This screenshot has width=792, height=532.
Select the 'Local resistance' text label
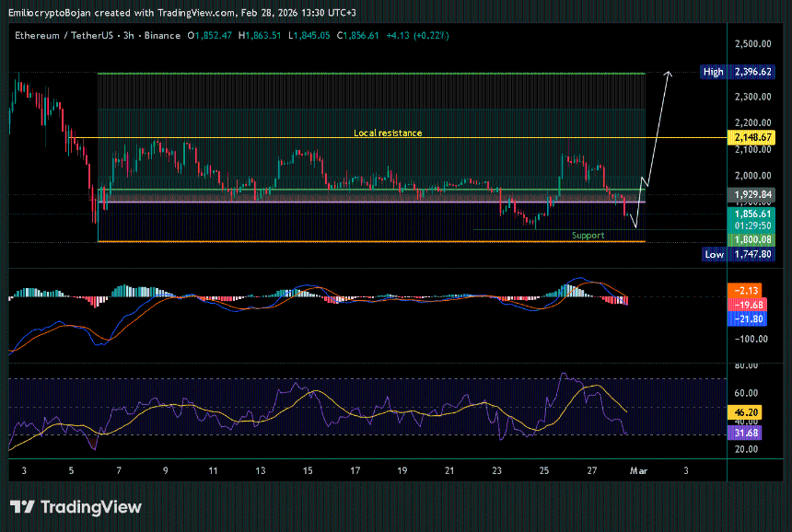click(388, 133)
